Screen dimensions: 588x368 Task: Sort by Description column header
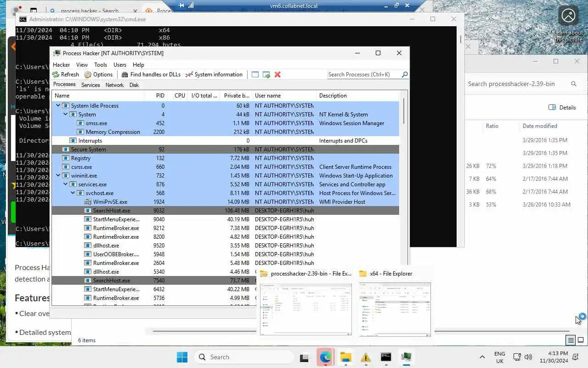pos(358,96)
